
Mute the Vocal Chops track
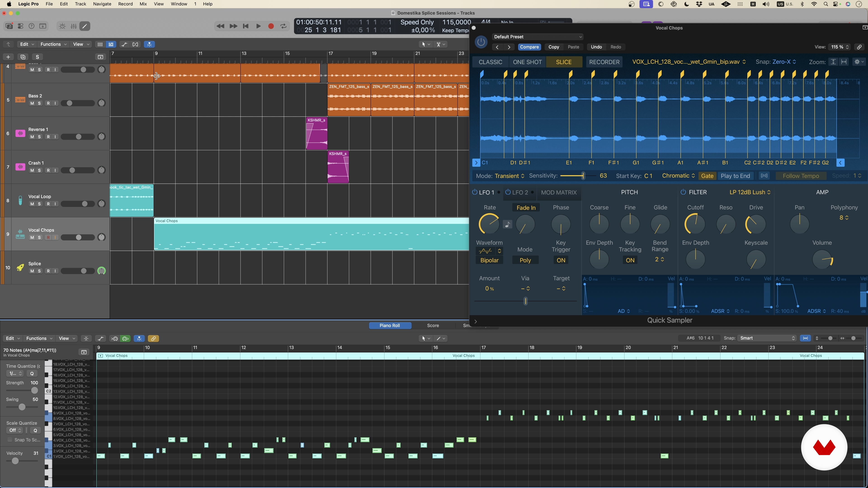[x=32, y=238]
